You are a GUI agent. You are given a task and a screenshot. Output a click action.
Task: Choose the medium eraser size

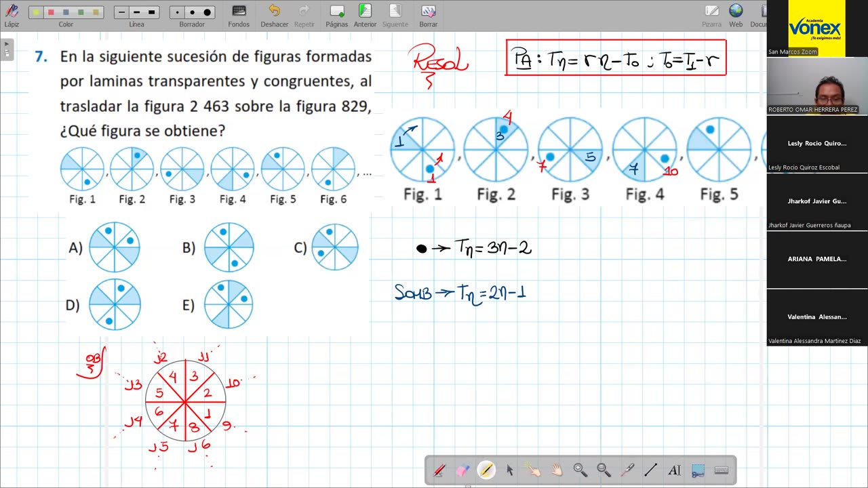click(x=192, y=12)
